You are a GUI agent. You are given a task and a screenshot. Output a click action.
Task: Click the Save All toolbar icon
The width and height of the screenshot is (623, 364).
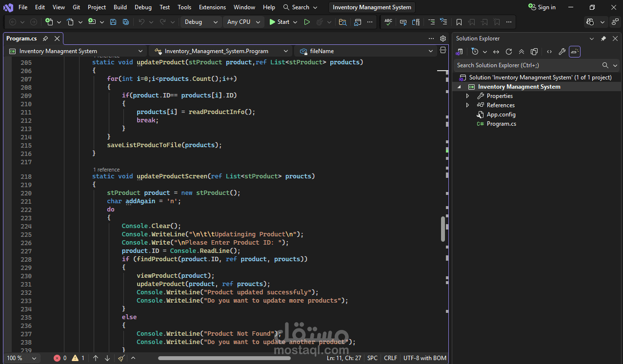[126, 22]
